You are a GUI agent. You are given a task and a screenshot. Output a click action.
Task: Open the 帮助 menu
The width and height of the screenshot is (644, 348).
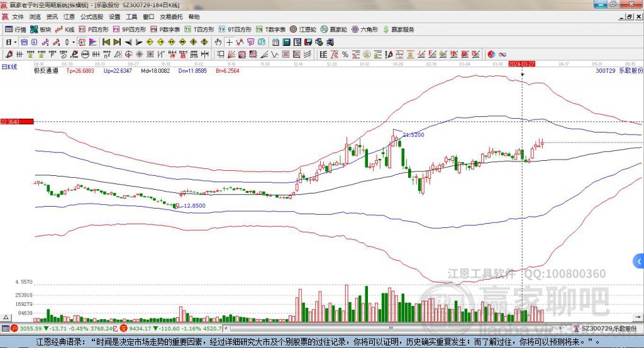click(x=194, y=17)
